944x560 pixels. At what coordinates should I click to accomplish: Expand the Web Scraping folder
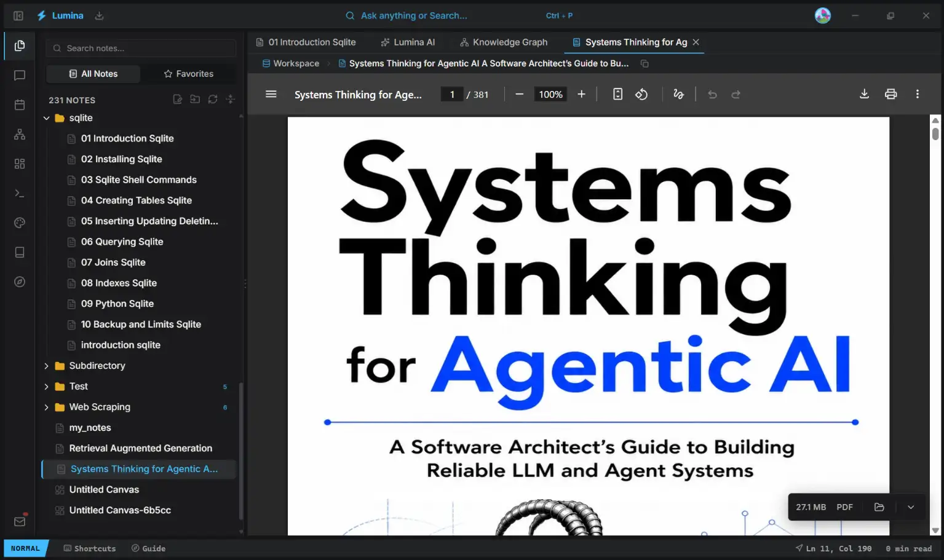46,407
